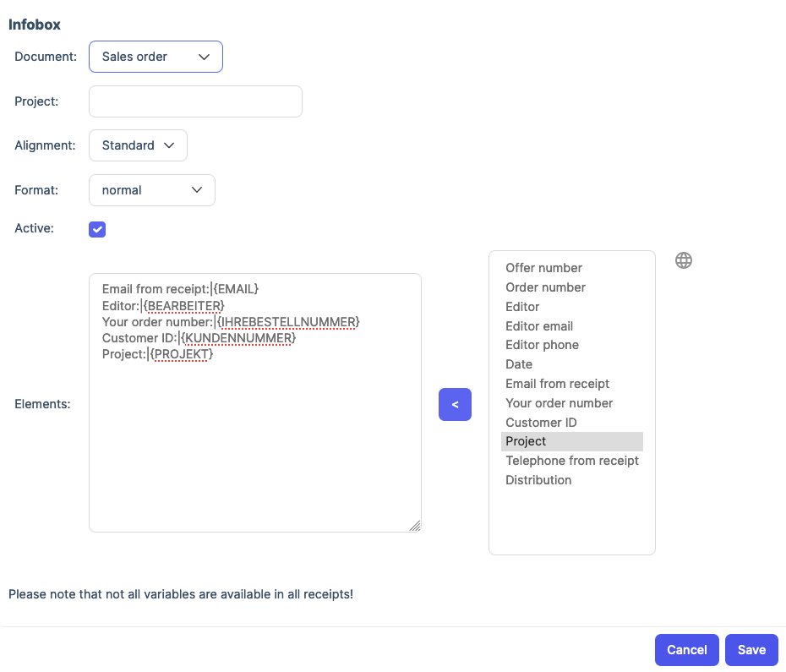Select 'Order number' in the variable list

[x=545, y=287]
